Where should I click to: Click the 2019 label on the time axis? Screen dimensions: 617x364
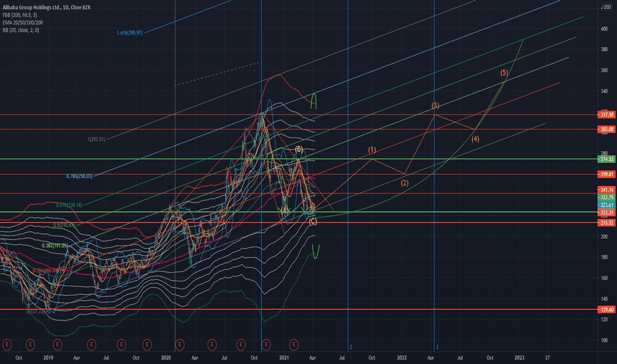48,357
